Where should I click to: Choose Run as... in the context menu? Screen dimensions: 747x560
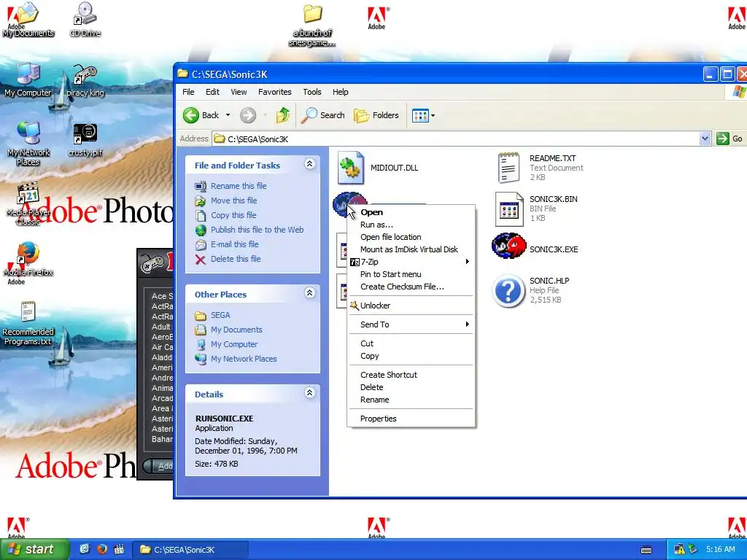point(411,225)
